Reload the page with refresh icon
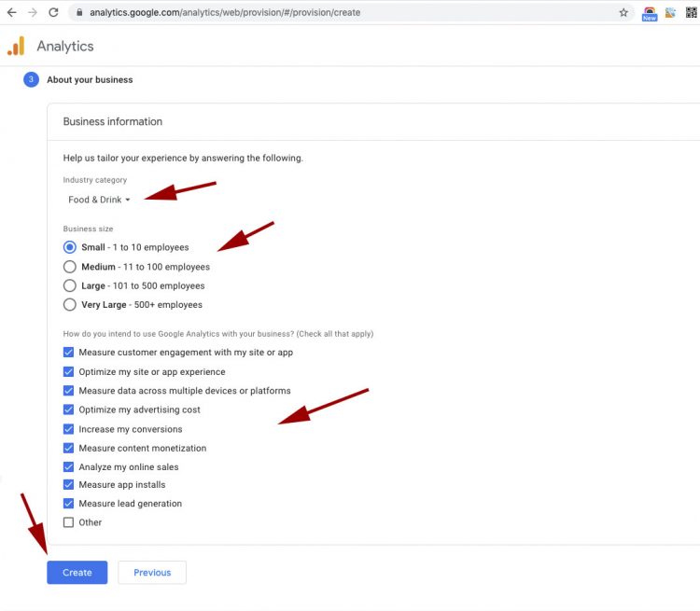 coord(53,12)
